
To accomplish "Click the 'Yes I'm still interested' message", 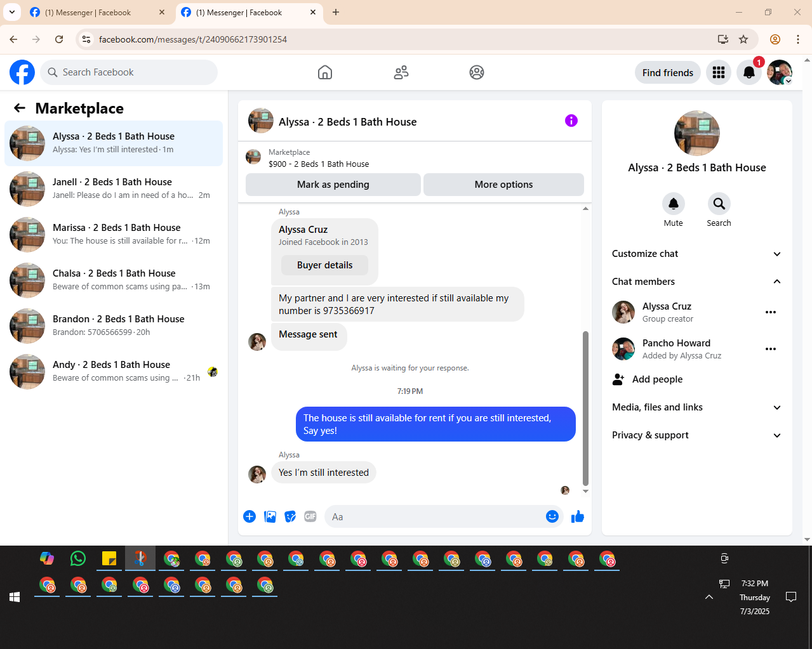I will 324,473.
